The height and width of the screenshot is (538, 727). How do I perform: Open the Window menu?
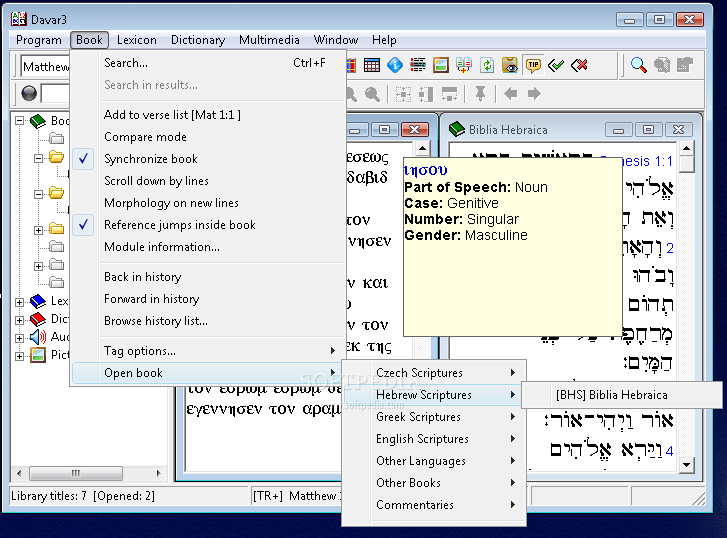tap(336, 40)
